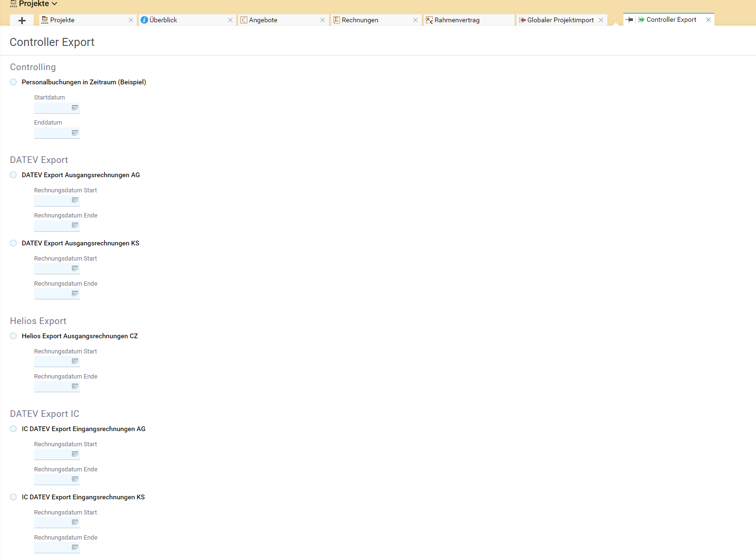The width and height of the screenshot is (756, 559).
Task: Select IC DATEV Export Eingangsrechnungen AG option
Action: pyautogui.click(x=13, y=429)
